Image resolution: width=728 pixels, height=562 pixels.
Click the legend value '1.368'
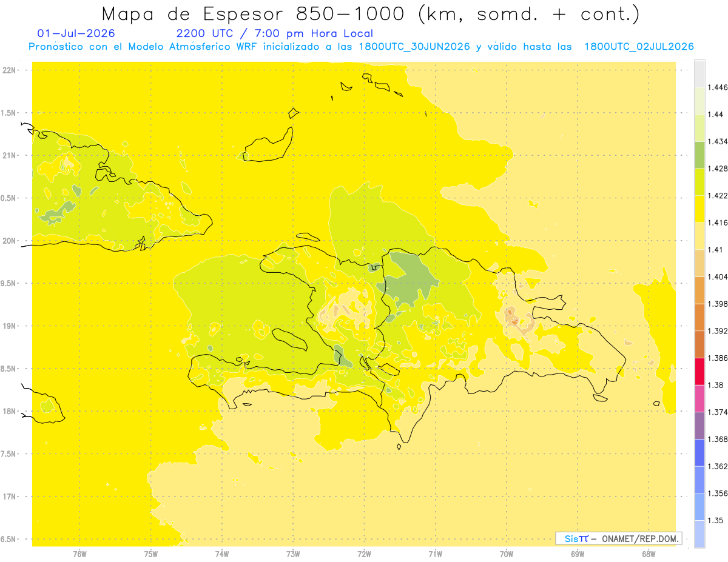tap(719, 439)
